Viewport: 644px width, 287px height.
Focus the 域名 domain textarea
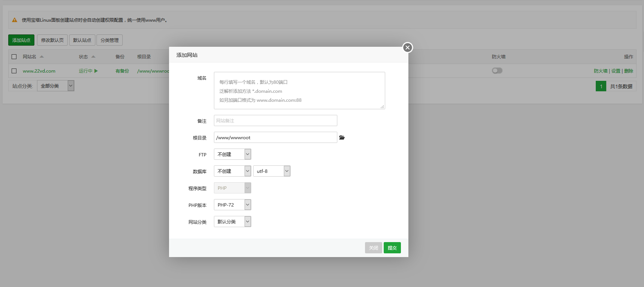pyautogui.click(x=300, y=91)
